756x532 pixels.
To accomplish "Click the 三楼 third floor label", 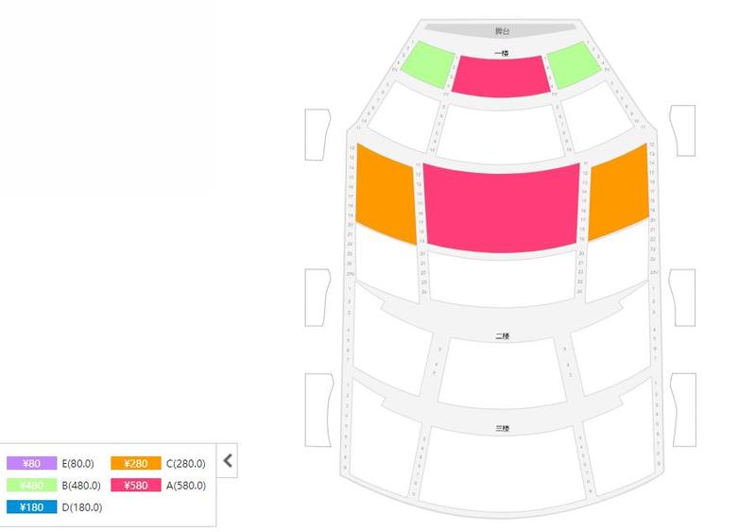I will coord(502,429).
